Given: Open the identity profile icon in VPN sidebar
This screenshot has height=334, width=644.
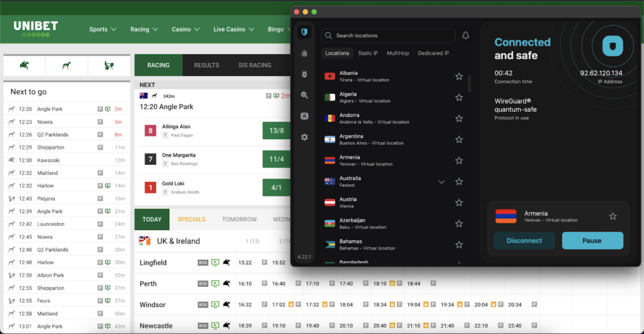Looking at the screenshot, I should 304,116.
